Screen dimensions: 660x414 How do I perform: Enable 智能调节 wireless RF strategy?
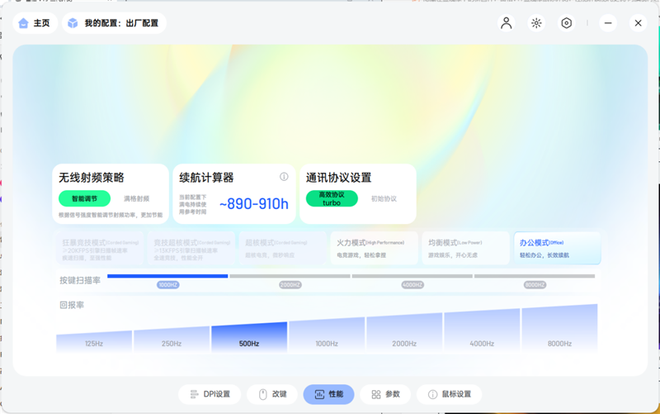(x=84, y=199)
